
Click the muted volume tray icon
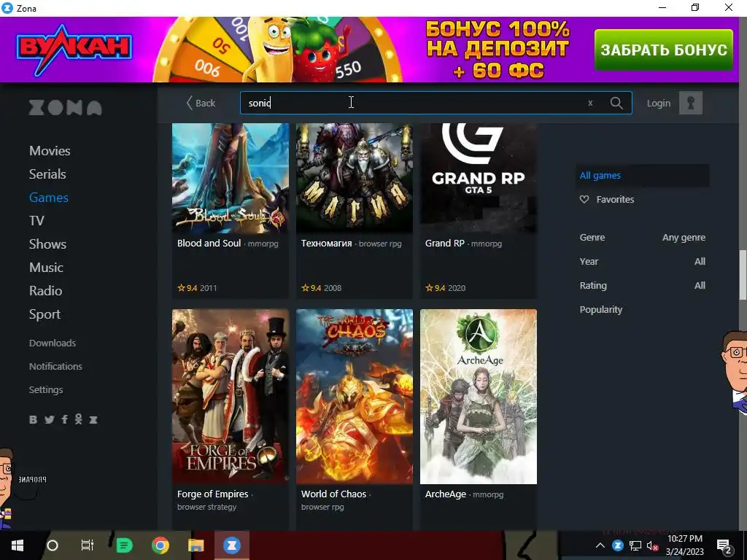coord(652,545)
